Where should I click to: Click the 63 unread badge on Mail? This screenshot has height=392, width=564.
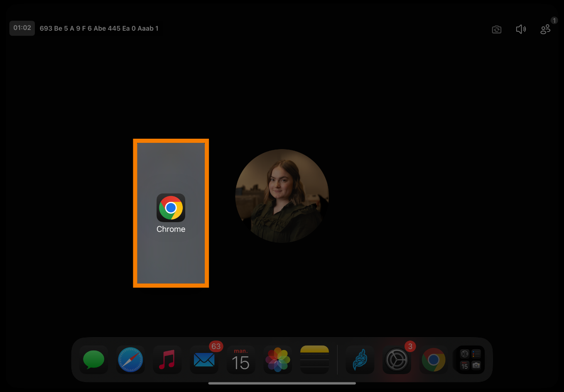[x=216, y=346]
